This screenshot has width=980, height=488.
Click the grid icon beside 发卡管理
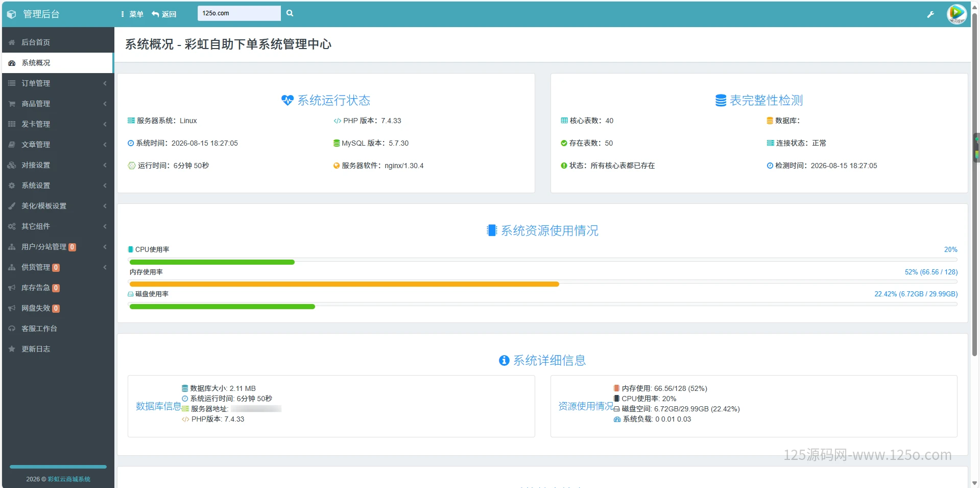coord(12,124)
